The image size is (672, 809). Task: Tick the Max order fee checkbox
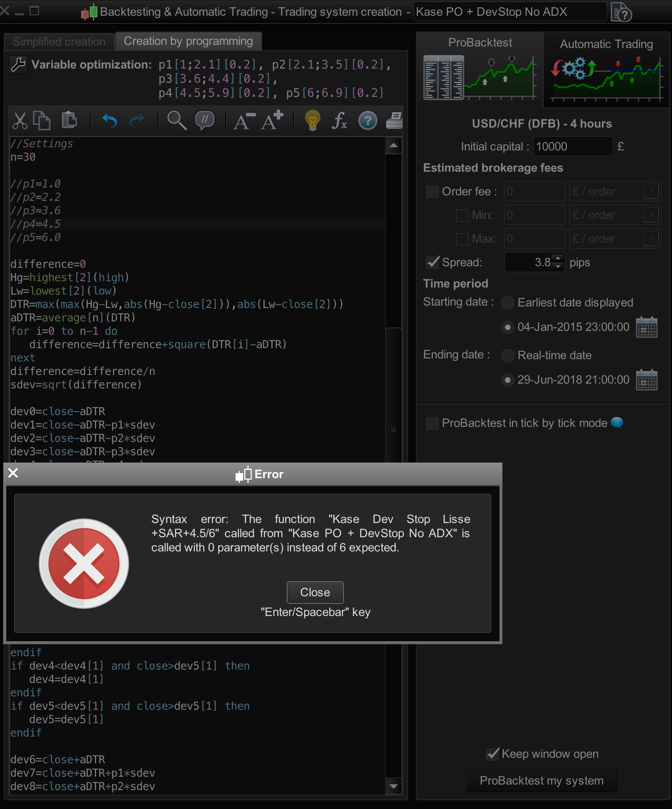coord(462,239)
